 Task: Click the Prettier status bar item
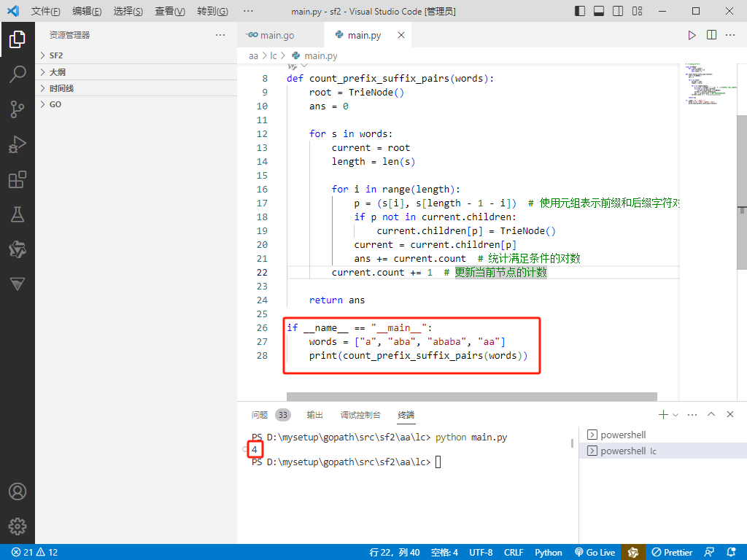click(672, 553)
